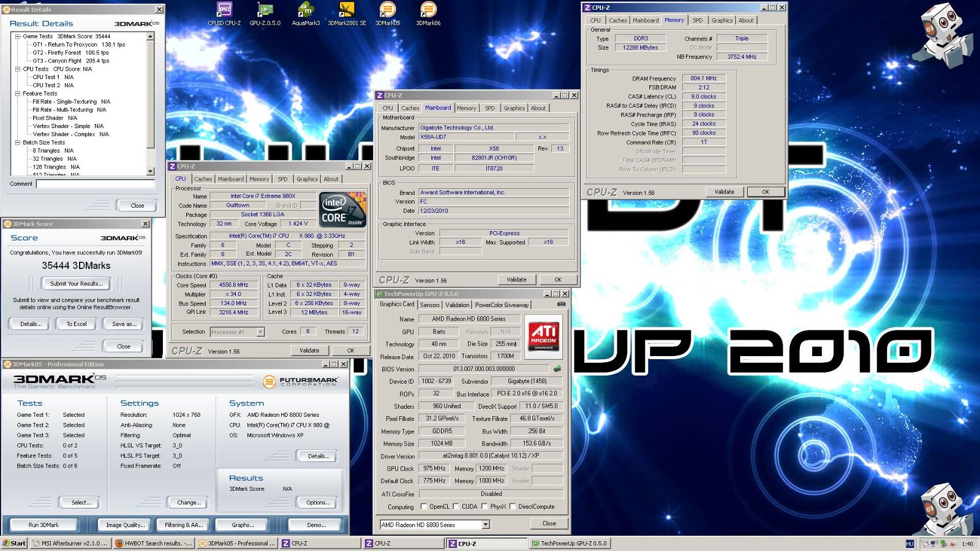Open the Windows Start button
The image size is (980, 551).
pos(14,543)
